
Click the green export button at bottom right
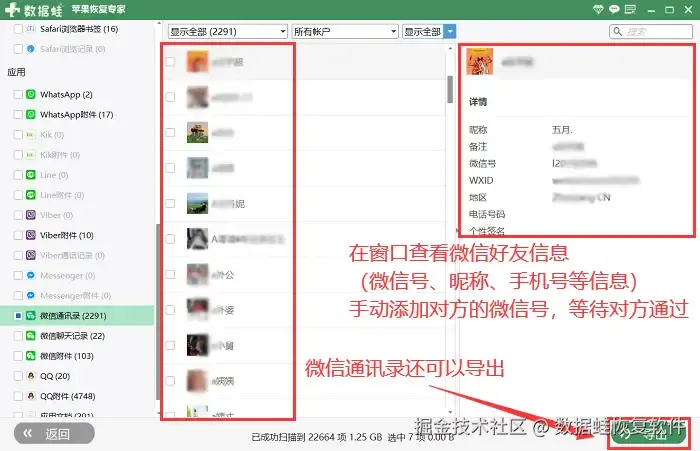point(648,434)
